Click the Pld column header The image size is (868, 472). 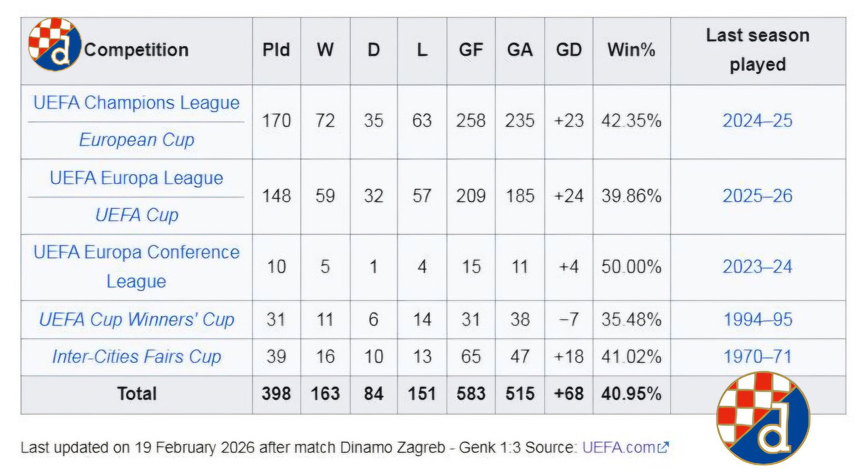[x=276, y=50]
